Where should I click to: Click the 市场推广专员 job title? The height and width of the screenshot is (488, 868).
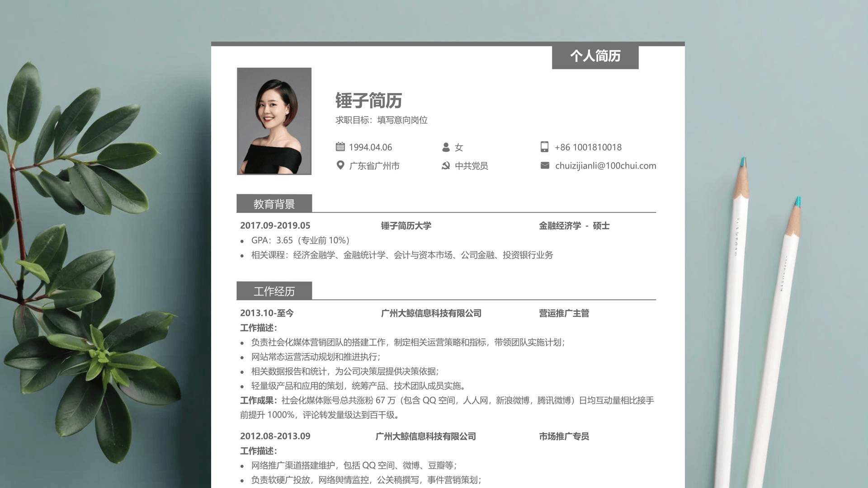coord(564,436)
